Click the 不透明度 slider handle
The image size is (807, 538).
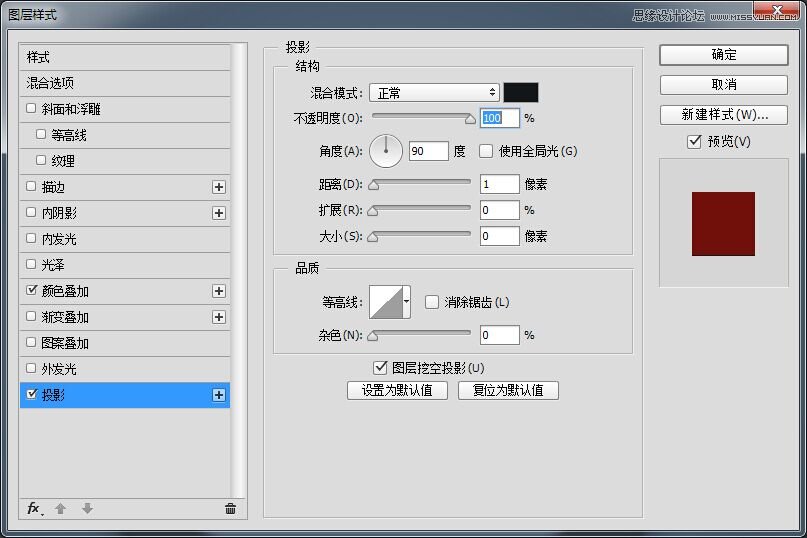coord(470,119)
